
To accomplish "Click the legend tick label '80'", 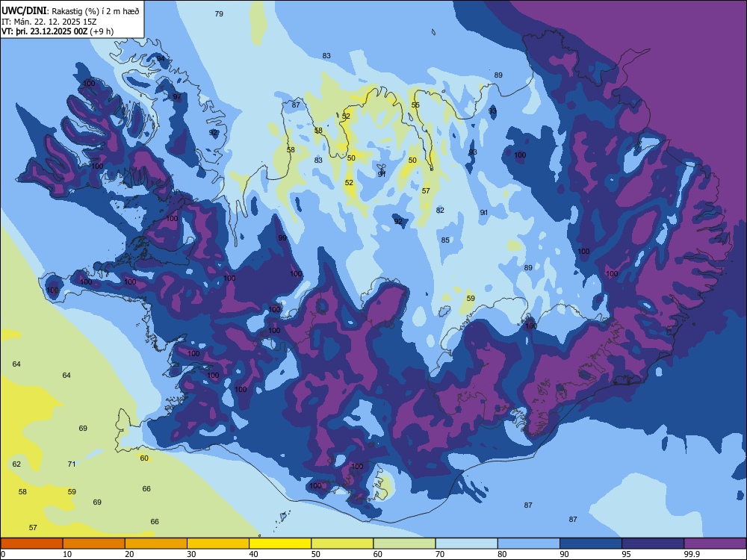I will 502,554.
